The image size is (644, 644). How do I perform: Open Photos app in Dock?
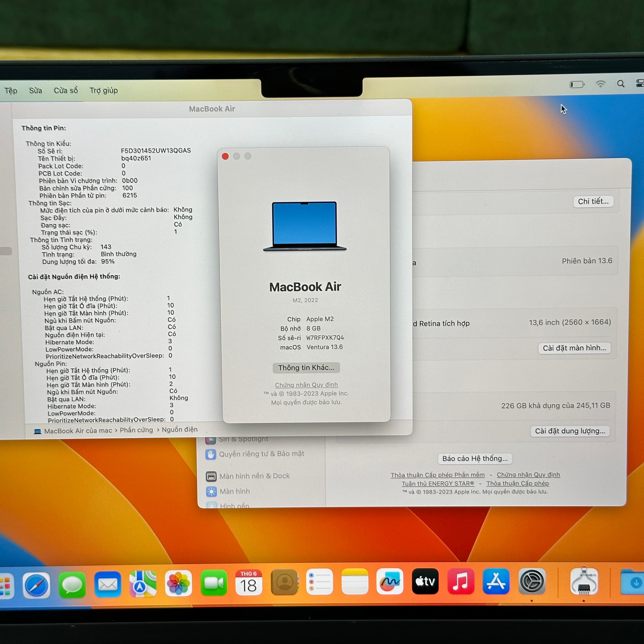coord(179,583)
